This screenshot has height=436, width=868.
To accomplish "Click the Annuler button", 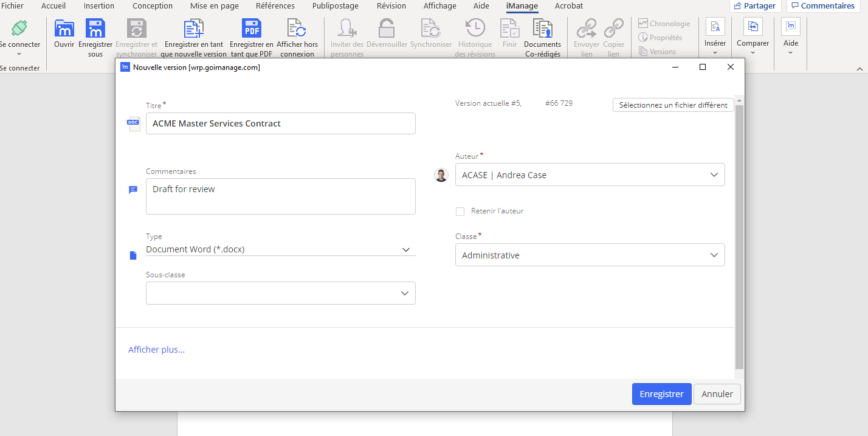I will tap(717, 394).
